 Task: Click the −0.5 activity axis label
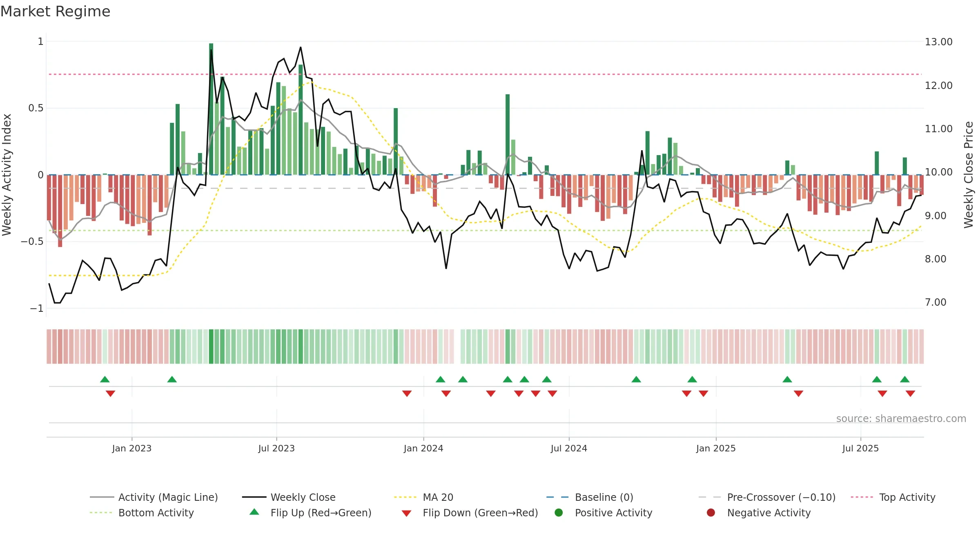pos(32,242)
